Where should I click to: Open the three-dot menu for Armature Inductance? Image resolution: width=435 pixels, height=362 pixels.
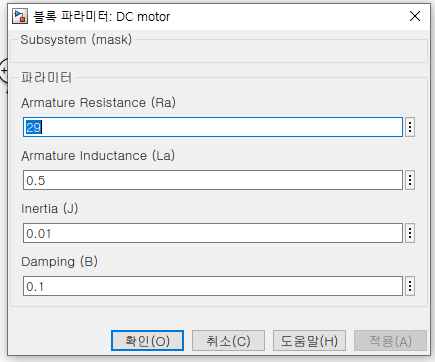pos(410,180)
